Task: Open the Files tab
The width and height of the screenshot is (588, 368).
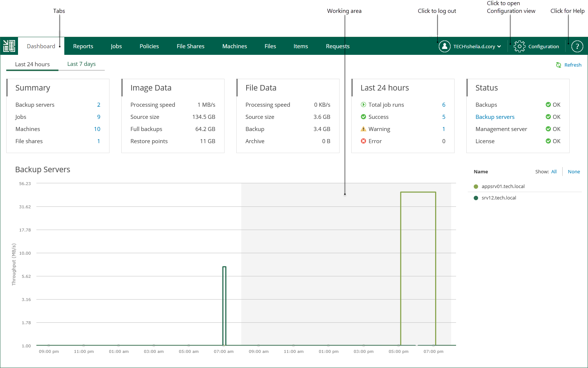Action: 270,46
